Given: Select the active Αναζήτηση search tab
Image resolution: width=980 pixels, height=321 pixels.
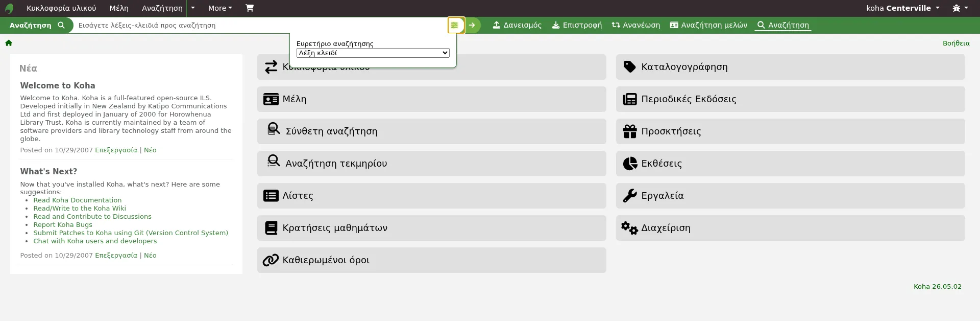Looking at the screenshot, I should pos(783,25).
